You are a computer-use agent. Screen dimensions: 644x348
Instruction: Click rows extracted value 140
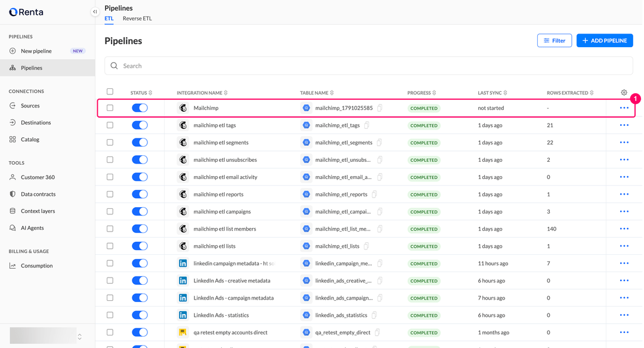pyautogui.click(x=552, y=229)
